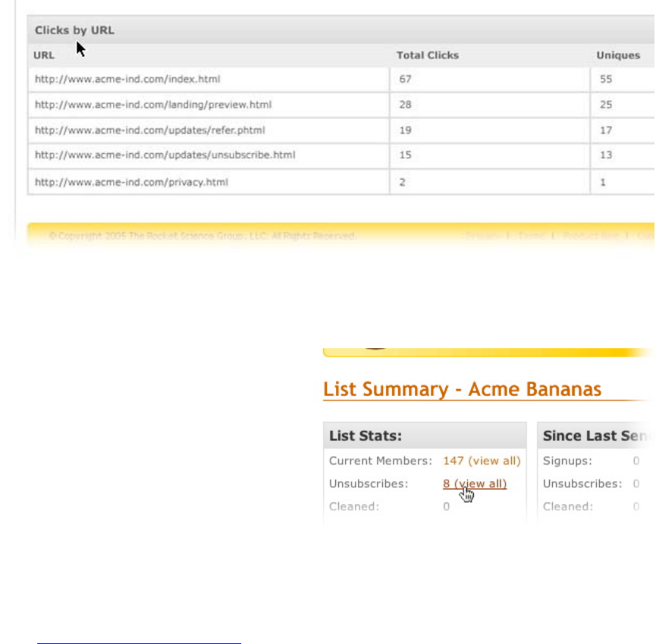Viewport: 656px width, 644px height.
Task: Click the List Summary - Acme Bananas heading
Action: tap(462, 389)
